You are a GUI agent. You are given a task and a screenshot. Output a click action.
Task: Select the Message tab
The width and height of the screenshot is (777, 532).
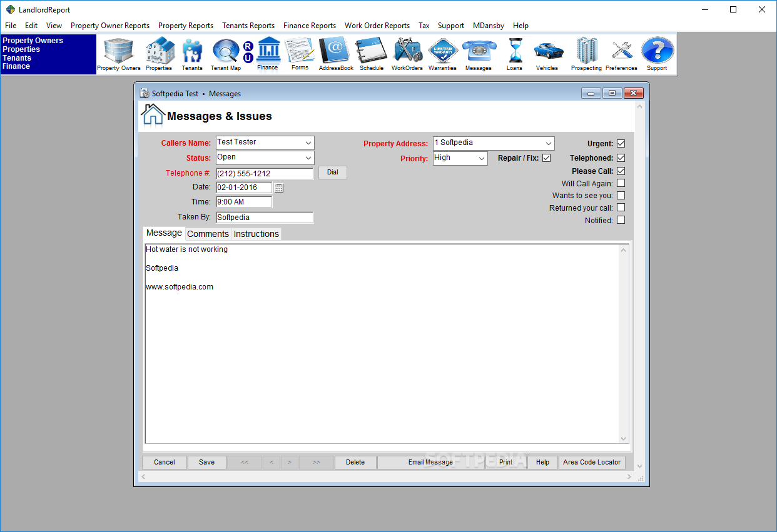coord(164,233)
